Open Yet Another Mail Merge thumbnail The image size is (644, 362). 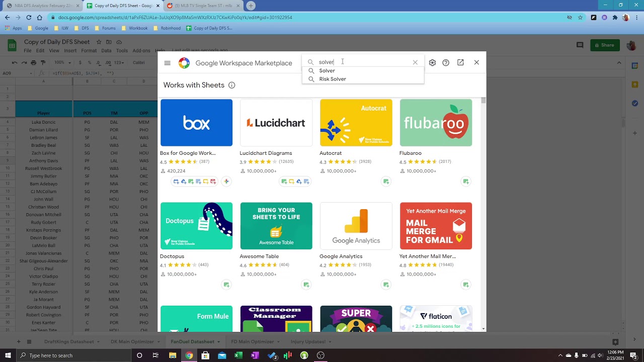pos(436,226)
